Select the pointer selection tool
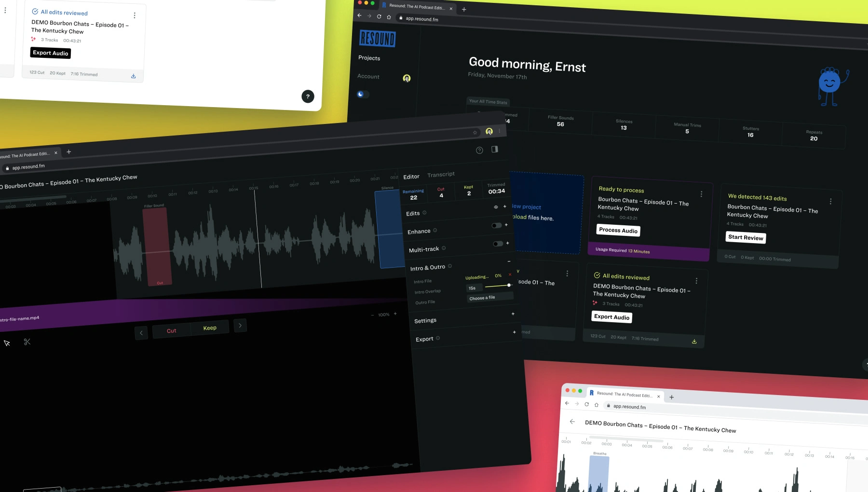868x492 pixels. pyautogui.click(x=6, y=342)
